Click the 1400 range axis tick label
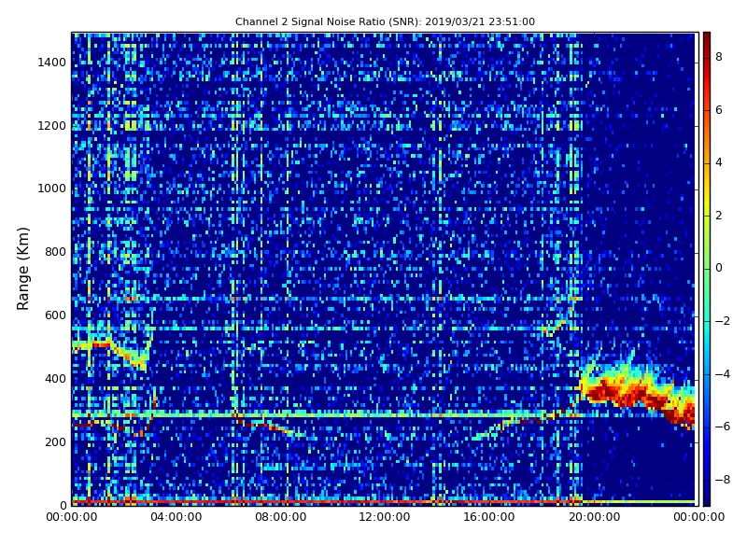Image resolution: width=747 pixels, height=560 pixels. (52, 63)
